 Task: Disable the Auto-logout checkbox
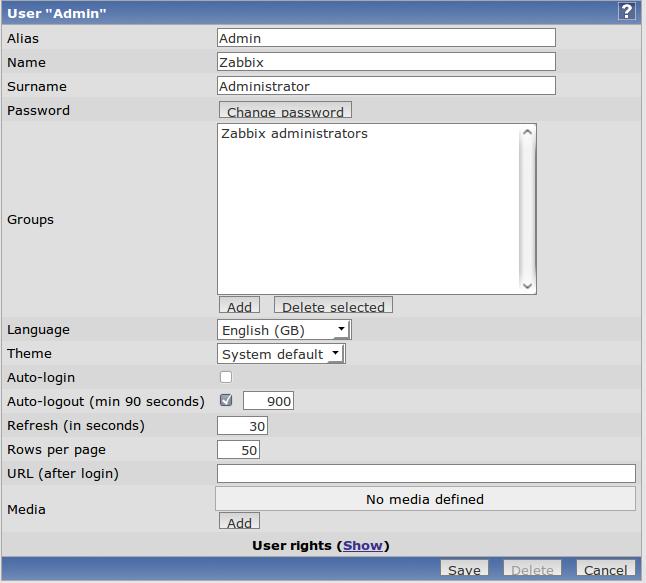point(226,401)
